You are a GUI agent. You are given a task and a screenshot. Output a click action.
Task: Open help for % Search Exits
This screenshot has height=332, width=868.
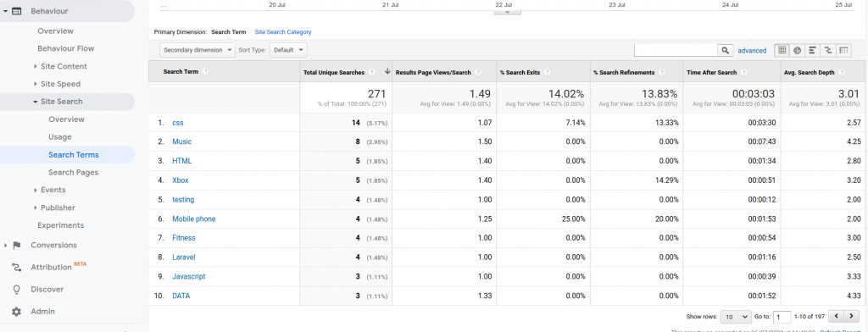tap(547, 73)
